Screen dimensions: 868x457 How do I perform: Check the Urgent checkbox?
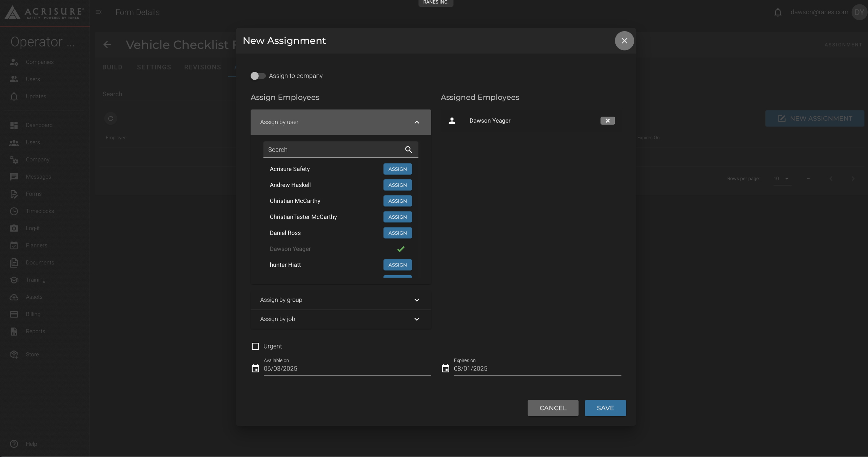click(255, 346)
